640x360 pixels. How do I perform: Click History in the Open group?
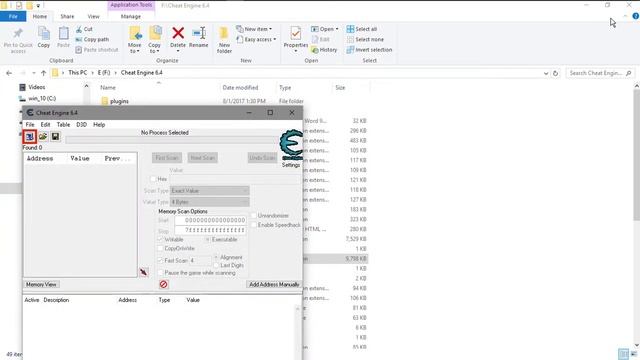[324, 50]
